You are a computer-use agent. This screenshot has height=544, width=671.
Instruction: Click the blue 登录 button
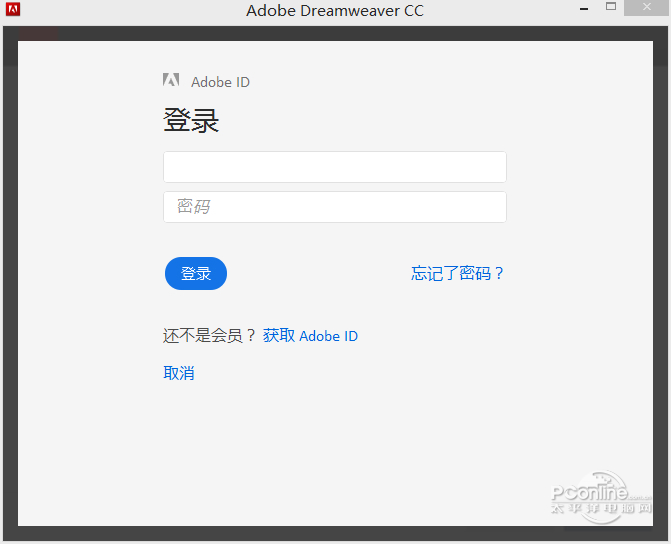click(x=196, y=273)
